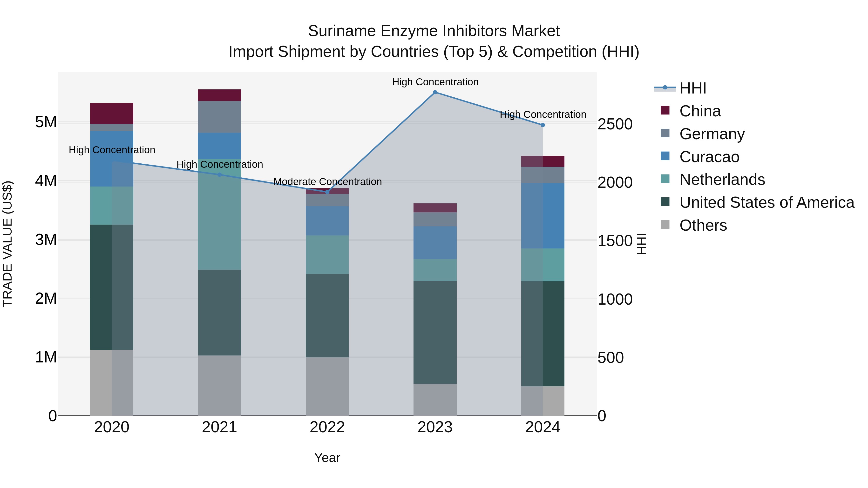Click the Curacao segment of the 2023 bar
Viewport: 868px width, 488px height.
(435, 243)
